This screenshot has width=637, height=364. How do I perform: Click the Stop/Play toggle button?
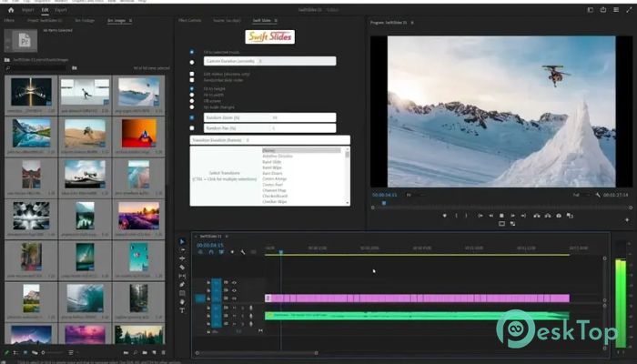pyautogui.click(x=501, y=216)
